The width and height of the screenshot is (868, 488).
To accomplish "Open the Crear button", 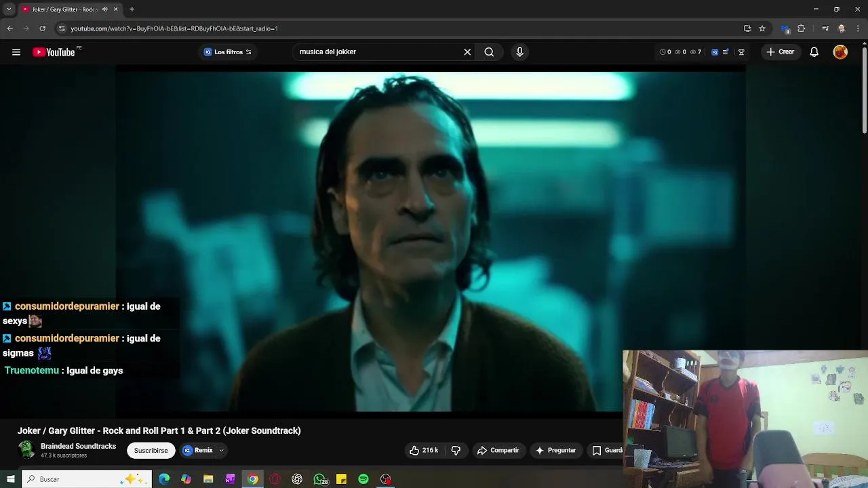I will click(x=781, y=52).
